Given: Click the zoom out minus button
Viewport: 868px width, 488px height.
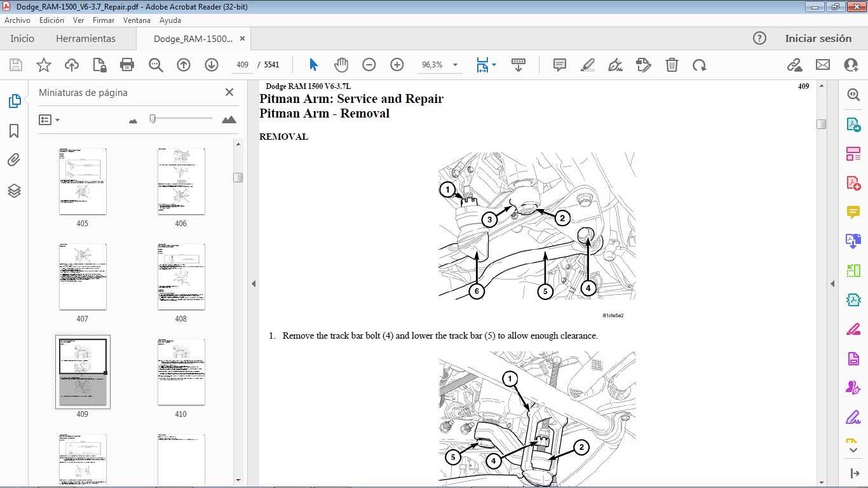Looking at the screenshot, I should tap(369, 65).
